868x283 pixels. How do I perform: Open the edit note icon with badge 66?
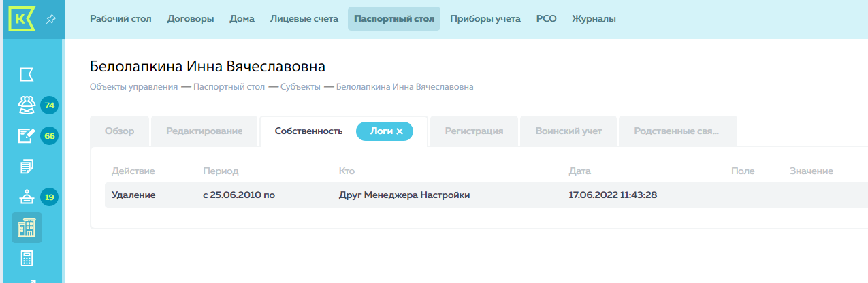click(x=27, y=135)
